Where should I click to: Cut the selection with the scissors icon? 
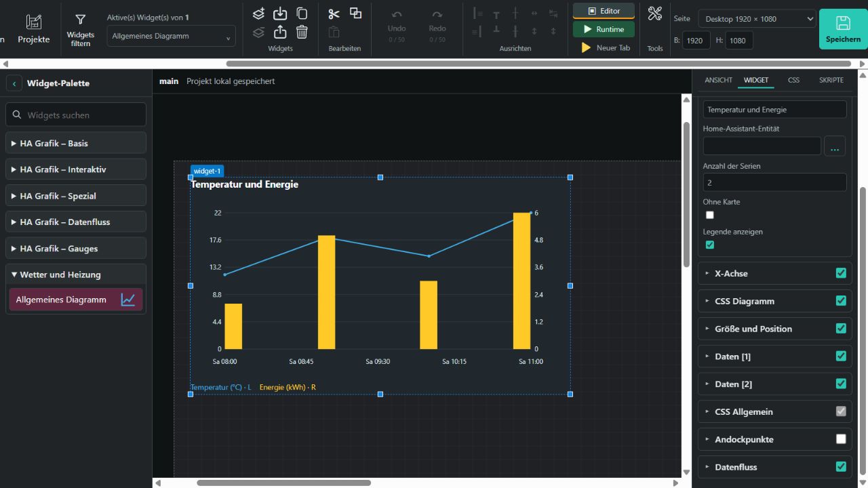pos(334,14)
